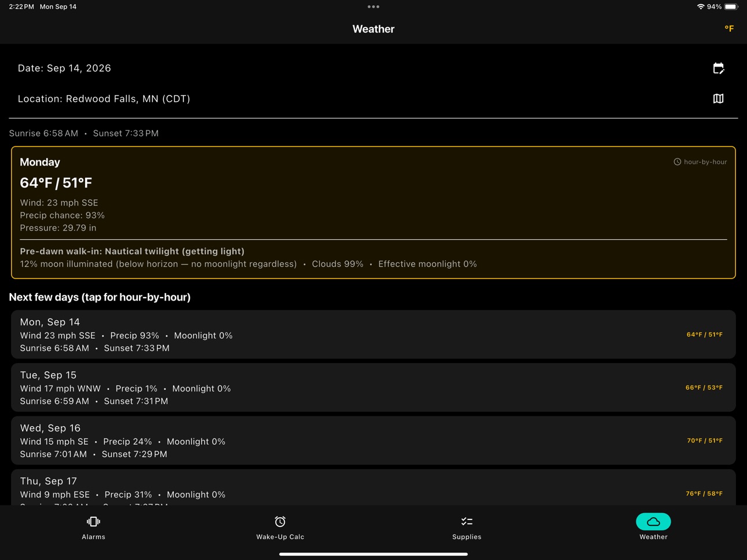This screenshot has height=560, width=747.
Task: Switch to the Weather tab label
Action: pos(653,537)
